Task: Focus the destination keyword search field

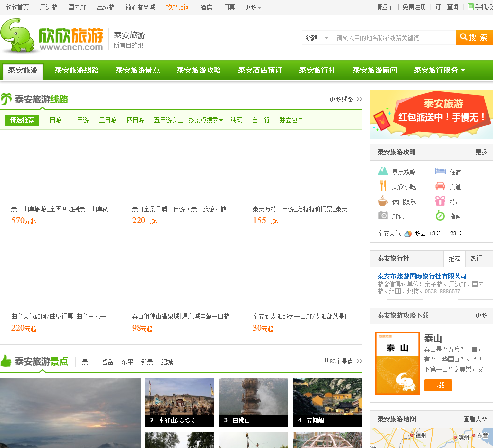Action: (394, 38)
